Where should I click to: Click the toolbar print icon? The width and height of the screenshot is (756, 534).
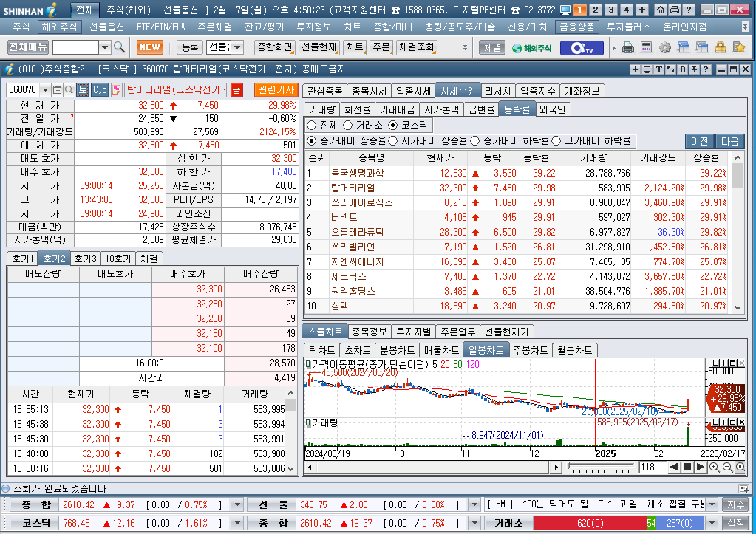(x=627, y=47)
